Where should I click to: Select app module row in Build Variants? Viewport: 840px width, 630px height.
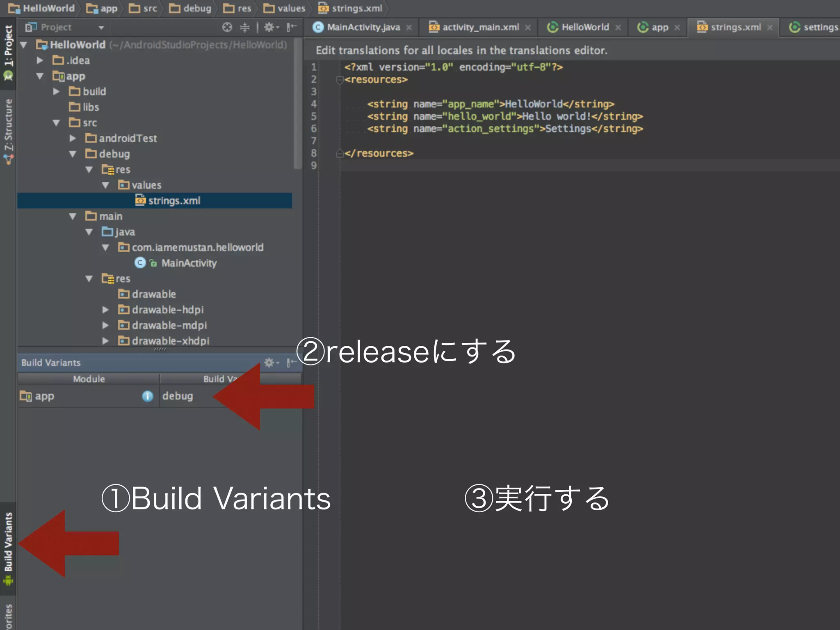coord(89,396)
